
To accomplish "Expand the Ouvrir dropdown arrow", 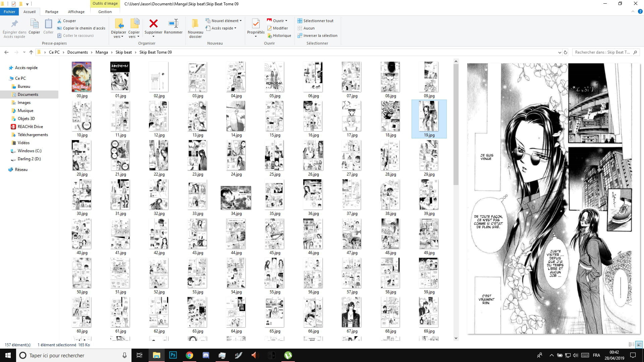I will click(286, 21).
